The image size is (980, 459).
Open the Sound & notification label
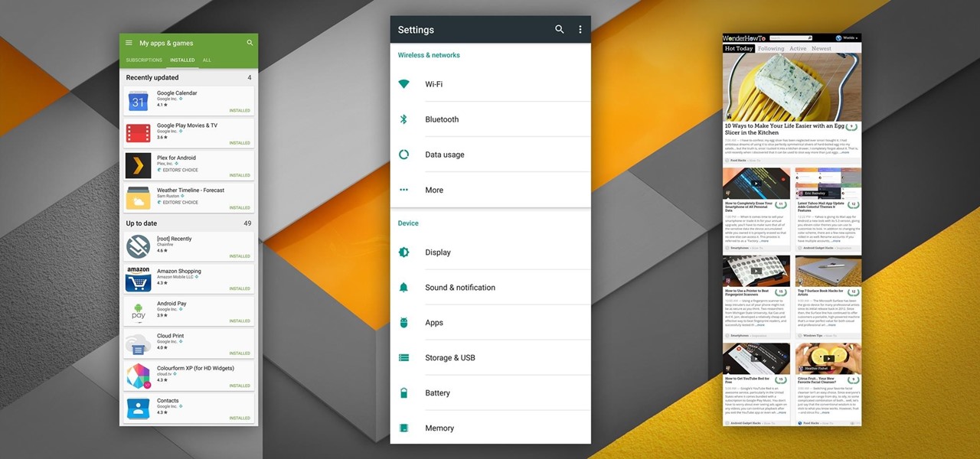pyautogui.click(x=460, y=288)
